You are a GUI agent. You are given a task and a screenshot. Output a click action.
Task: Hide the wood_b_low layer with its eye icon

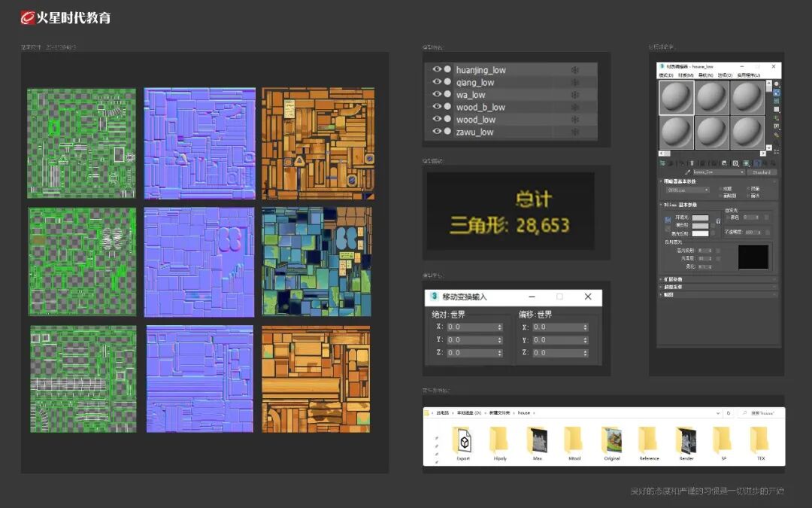pyautogui.click(x=437, y=106)
